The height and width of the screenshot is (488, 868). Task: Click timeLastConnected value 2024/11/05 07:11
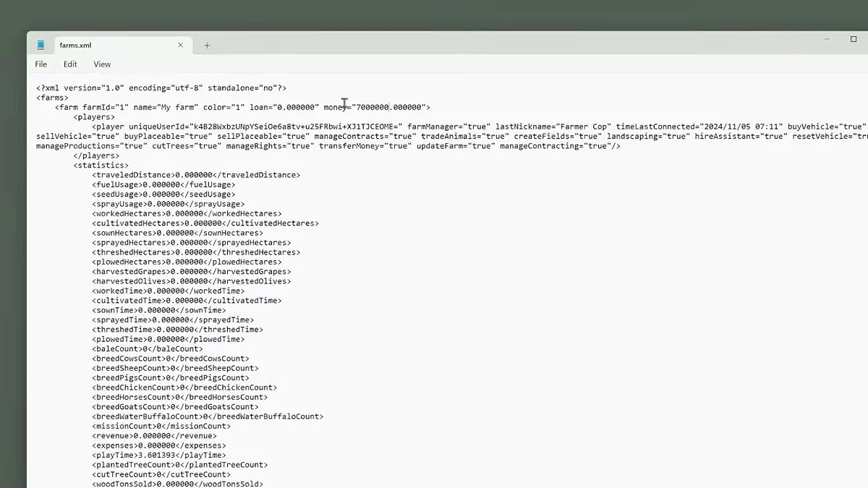point(741,127)
